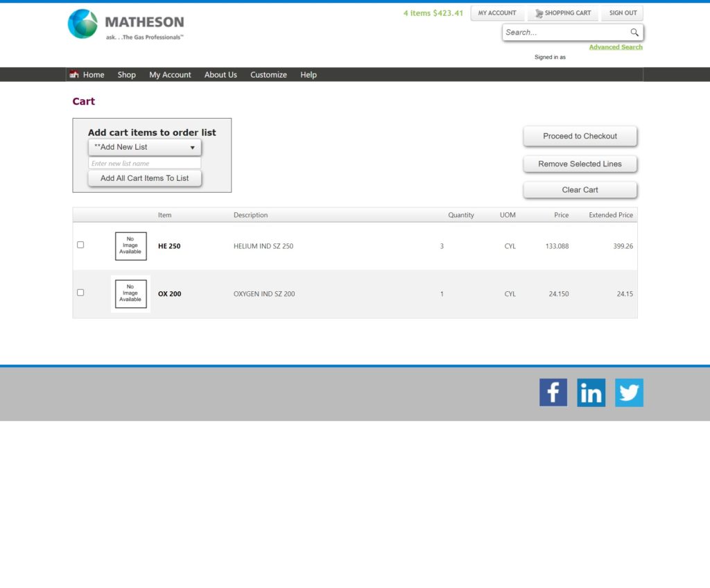Open the Customize menu
Image resolution: width=710 pixels, height=588 pixels.
[x=268, y=75]
